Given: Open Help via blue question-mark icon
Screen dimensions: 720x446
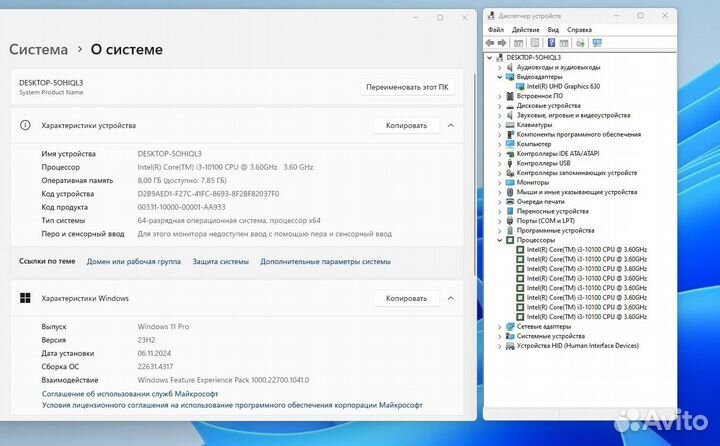Looking at the screenshot, I should [x=551, y=43].
